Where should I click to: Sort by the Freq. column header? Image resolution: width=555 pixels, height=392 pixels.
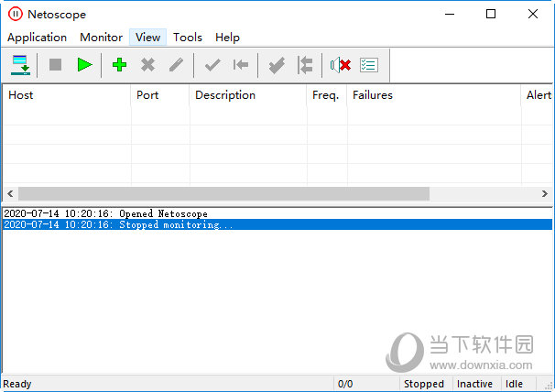point(327,95)
